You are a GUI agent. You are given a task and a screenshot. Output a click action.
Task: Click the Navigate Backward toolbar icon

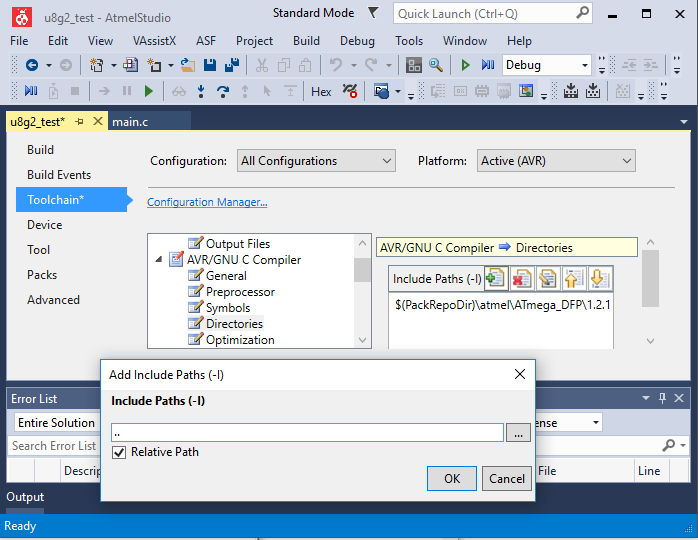(32, 65)
